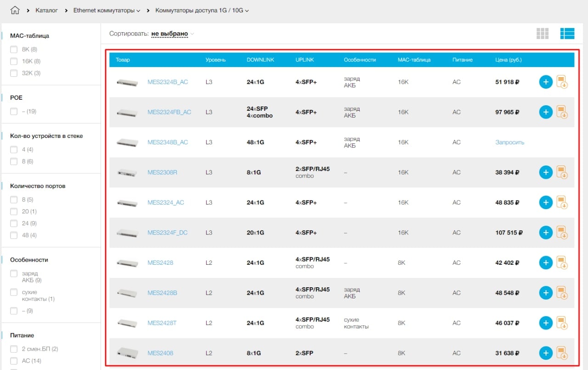Image resolution: width=588 pixels, height=370 pixels.
Task: Add MES2428 to cart with plus button
Action: (546, 263)
